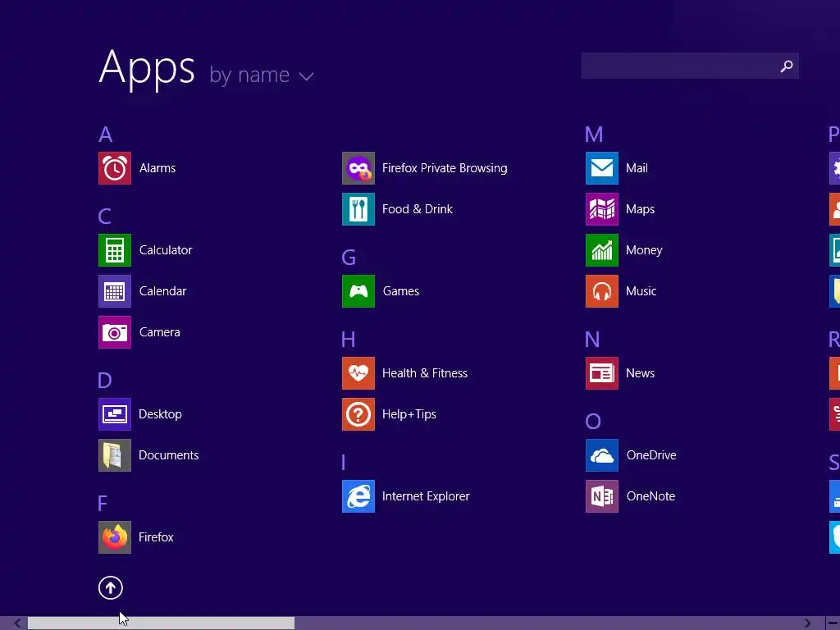The width and height of the screenshot is (840, 630).
Task: Click into the apps search box
Action: point(690,66)
